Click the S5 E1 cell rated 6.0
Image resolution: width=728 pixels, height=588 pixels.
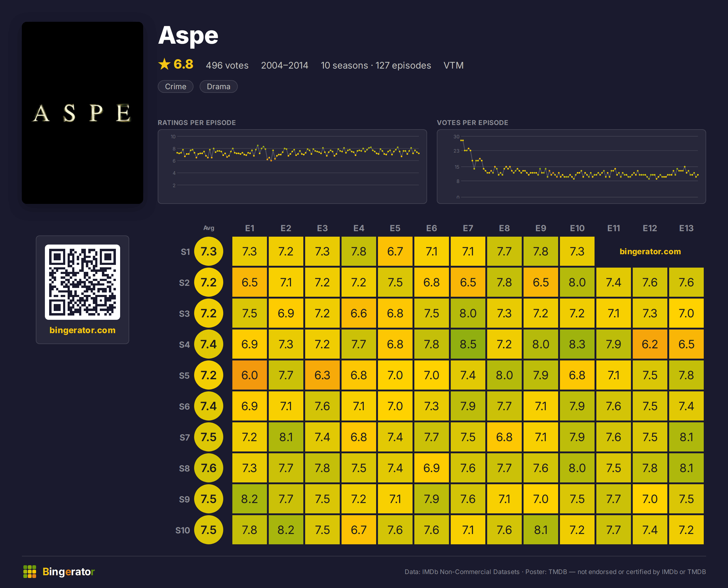click(x=250, y=375)
